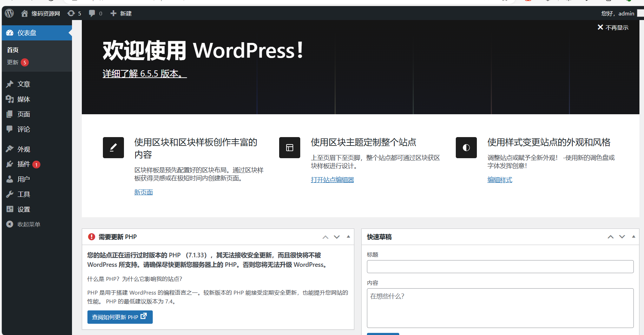This screenshot has width=644, height=335.
Task: Click the 欢迎使用 WordPress! heading
Action: pyautogui.click(x=203, y=50)
